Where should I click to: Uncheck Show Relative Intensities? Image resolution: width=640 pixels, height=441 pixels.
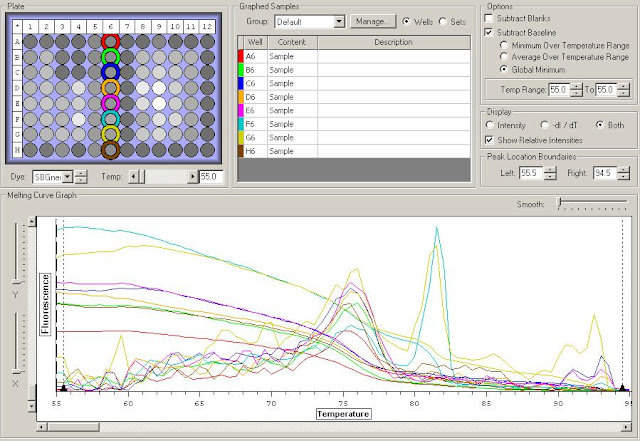tap(489, 140)
